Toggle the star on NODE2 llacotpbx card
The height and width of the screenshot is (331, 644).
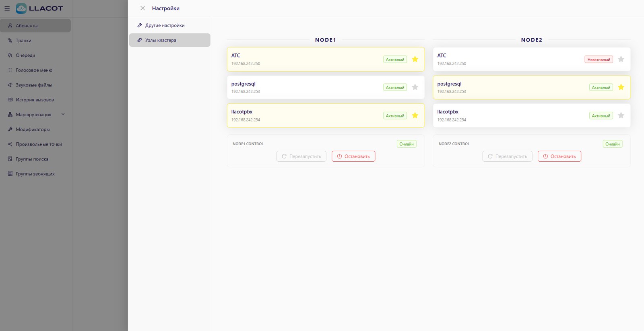coord(621,115)
